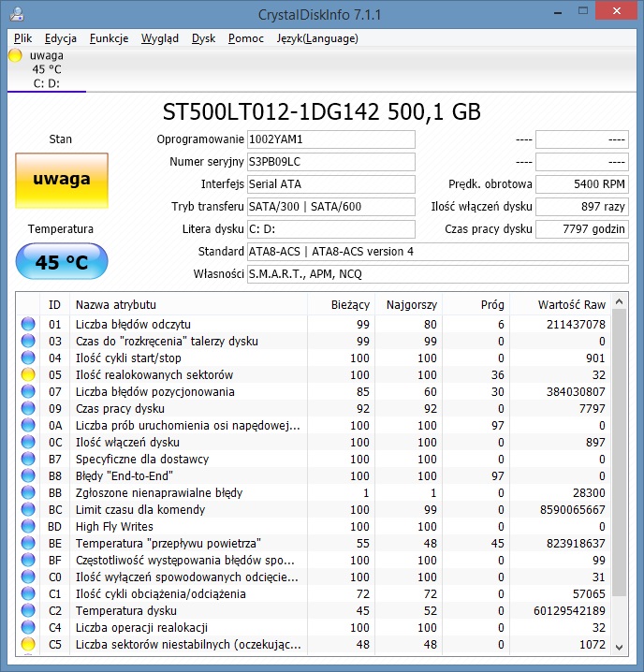The width and height of the screenshot is (644, 672).
Task: Click the Najgorszy column header
Action: (409, 305)
